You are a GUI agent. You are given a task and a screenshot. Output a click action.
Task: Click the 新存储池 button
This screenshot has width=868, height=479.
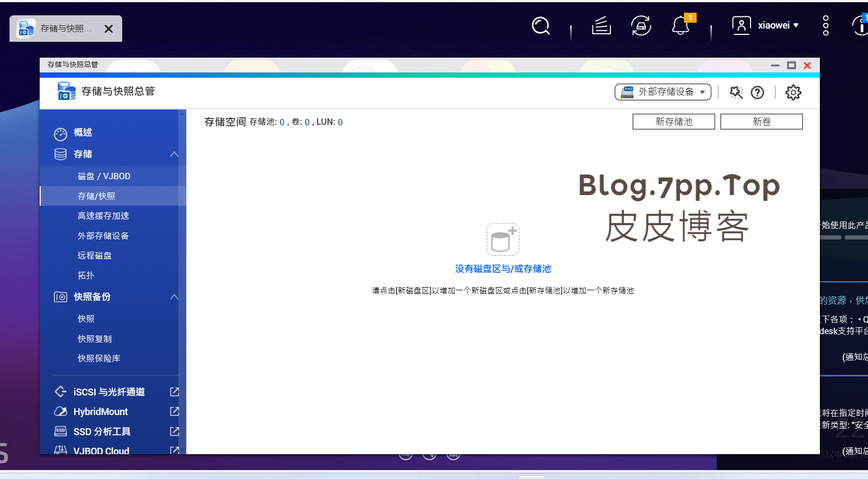pos(674,122)
